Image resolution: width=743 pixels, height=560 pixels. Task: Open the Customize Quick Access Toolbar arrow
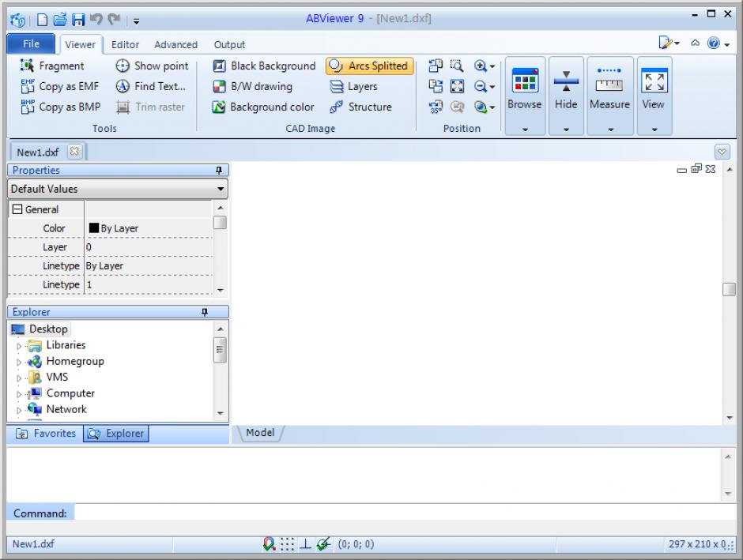coord(136,21)
